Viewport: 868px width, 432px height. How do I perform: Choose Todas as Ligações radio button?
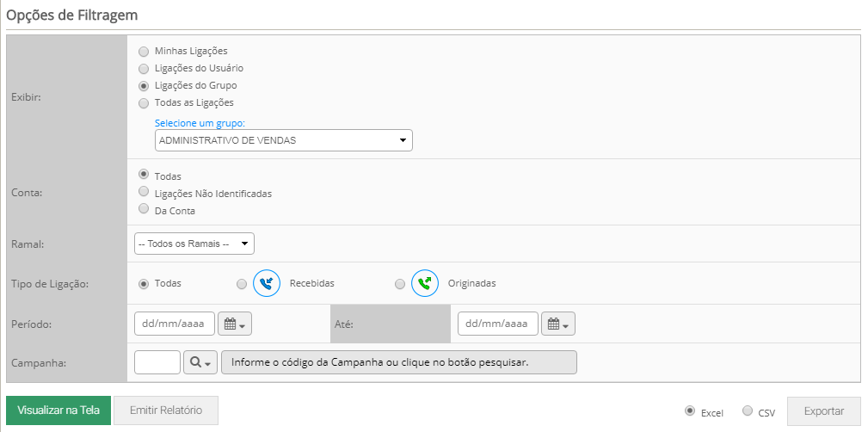144,103
